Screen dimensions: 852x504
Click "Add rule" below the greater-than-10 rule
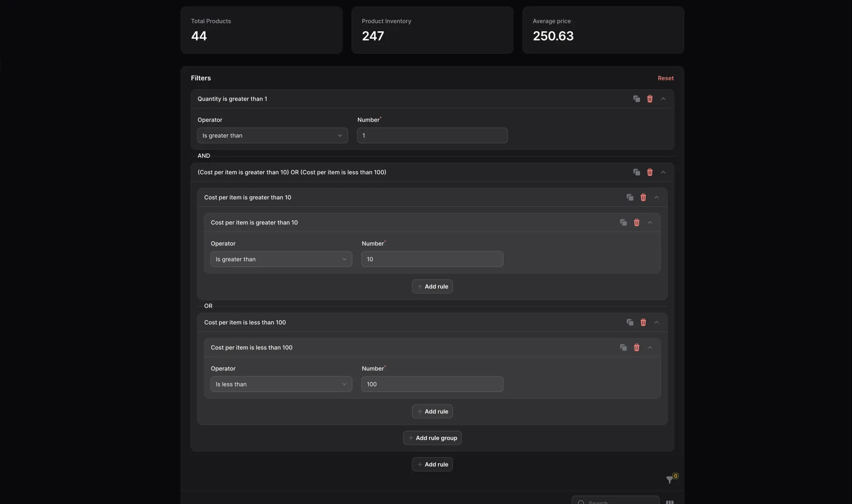point(432,286)
